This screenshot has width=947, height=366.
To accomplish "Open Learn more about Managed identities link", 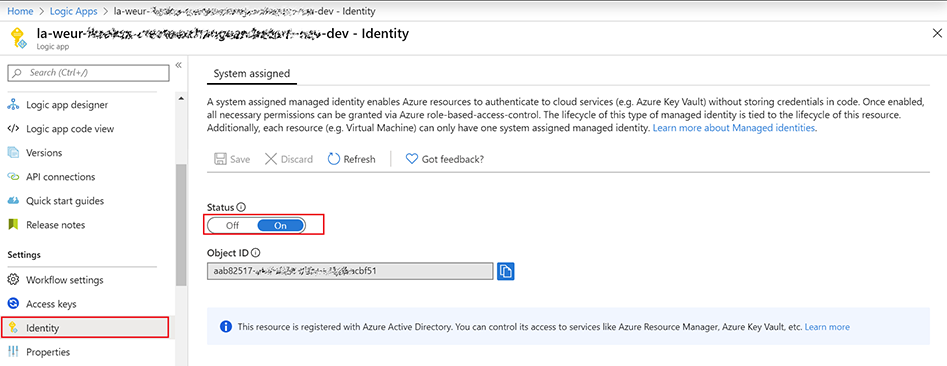I will click(x=734, y=129).
